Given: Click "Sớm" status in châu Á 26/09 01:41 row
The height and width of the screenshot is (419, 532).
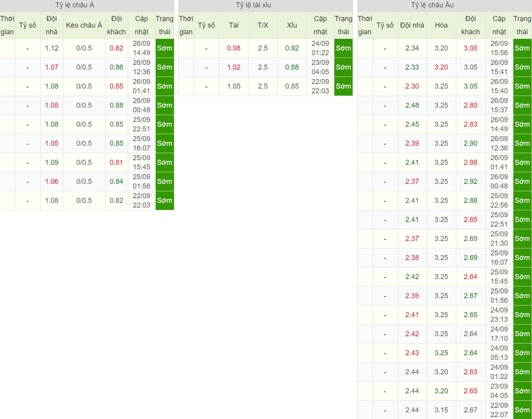Looking at the screenshot, I should pyautogui.click(x=165, y=86).
